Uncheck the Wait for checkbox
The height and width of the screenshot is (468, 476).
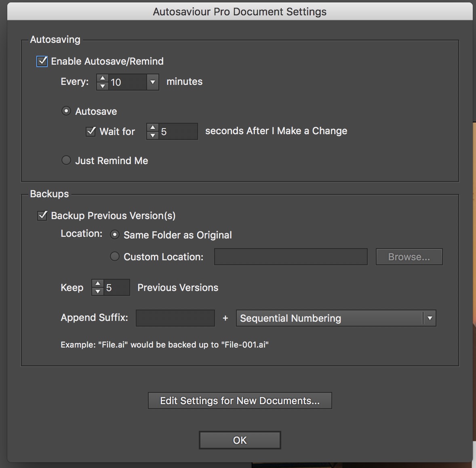[x=91, y=131]
